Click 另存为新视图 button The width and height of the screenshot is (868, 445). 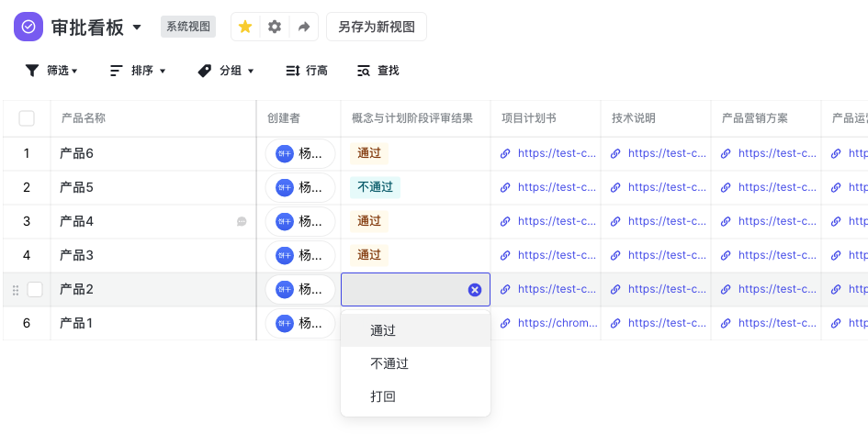coord(376,27)
